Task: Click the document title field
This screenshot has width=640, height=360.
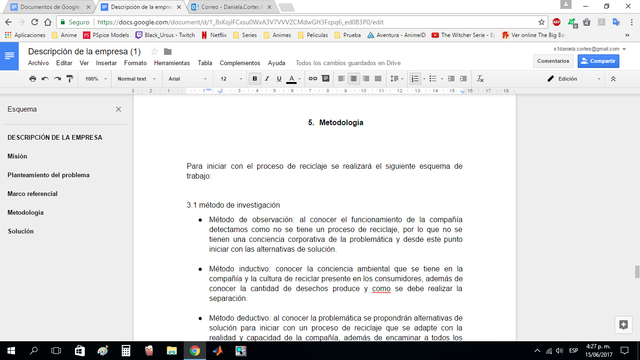Action: pos(84,51)
